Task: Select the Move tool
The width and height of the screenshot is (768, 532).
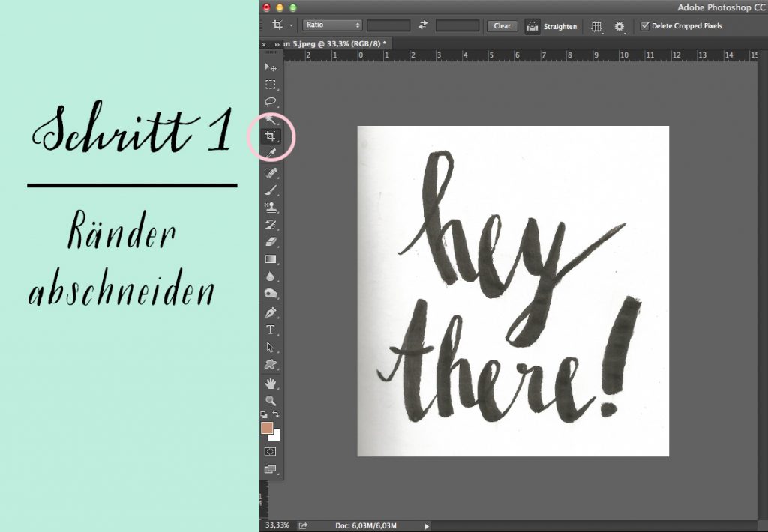Action: (x=270, y=67)
